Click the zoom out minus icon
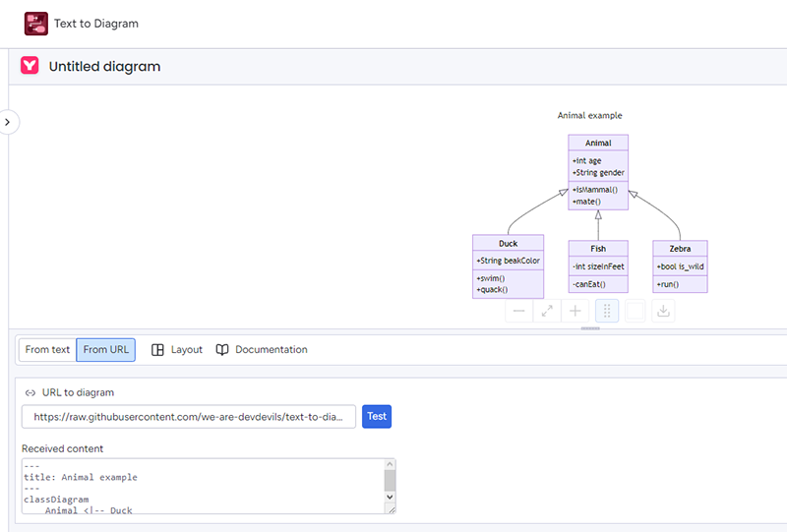The image size is (787, 532). [519, 311]
